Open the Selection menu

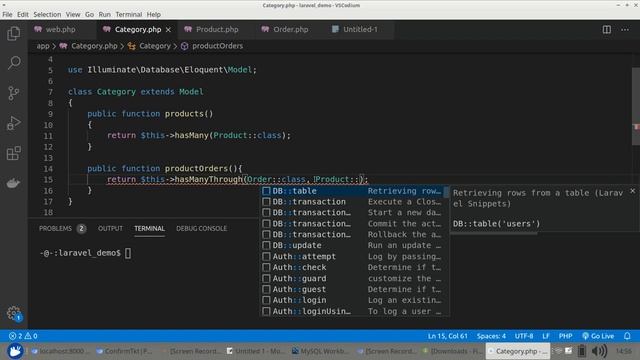point(47,14)
